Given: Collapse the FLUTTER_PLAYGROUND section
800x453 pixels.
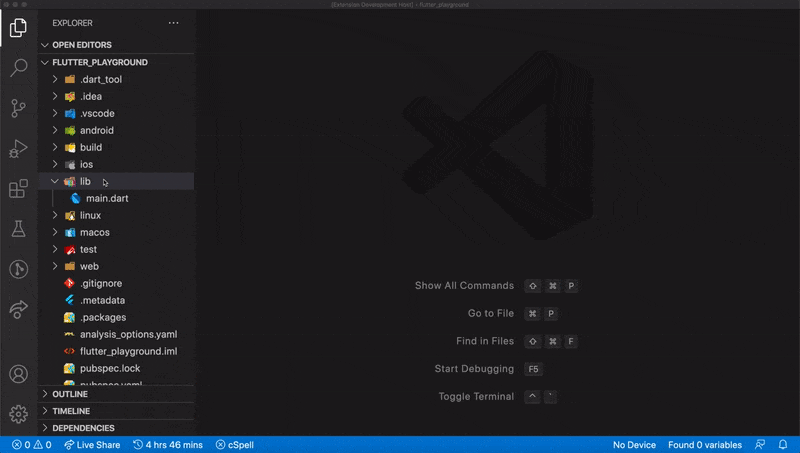Looking at the screenshot, I should click(x=116, y=62).
